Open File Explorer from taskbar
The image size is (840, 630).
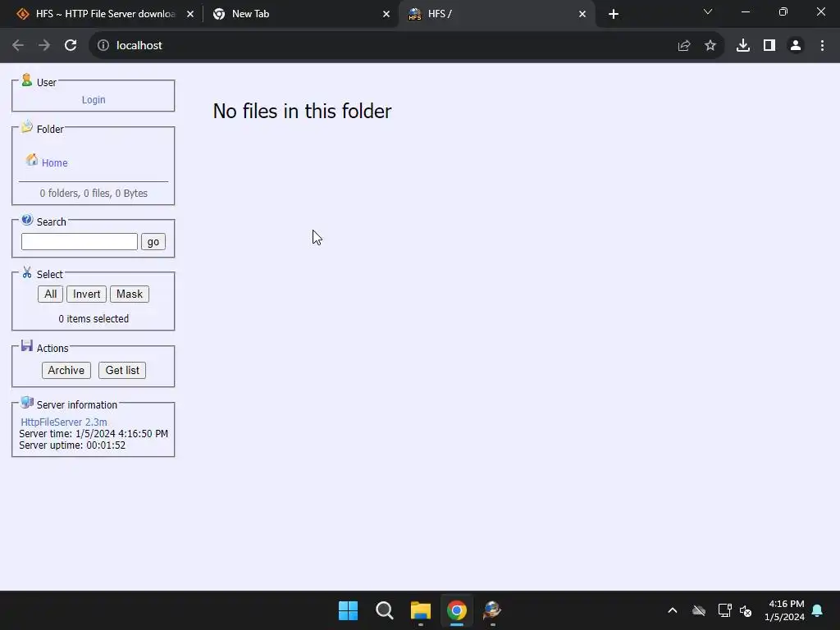[x=421, y=610]
